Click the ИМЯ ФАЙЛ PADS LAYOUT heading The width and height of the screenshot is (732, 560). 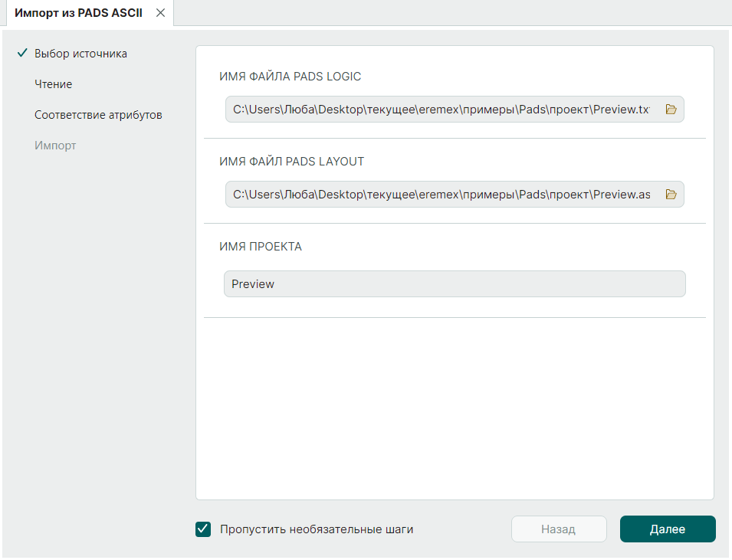[x=291, y=162]
